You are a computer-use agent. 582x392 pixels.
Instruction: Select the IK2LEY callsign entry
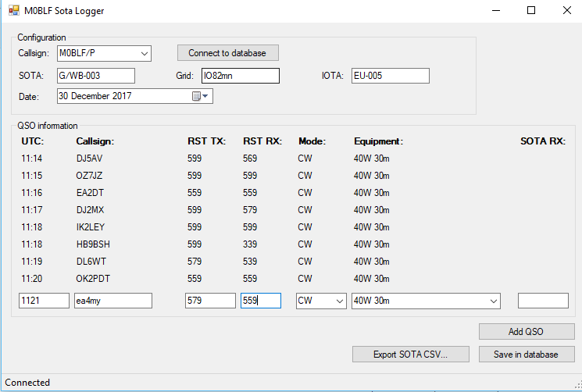(91, 227)
